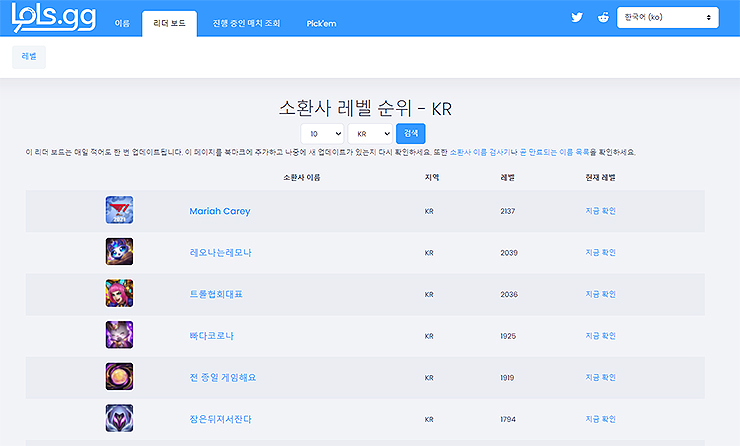Select the level value 1794
Screen dimensions: 740x446
[x=508, y=419]
